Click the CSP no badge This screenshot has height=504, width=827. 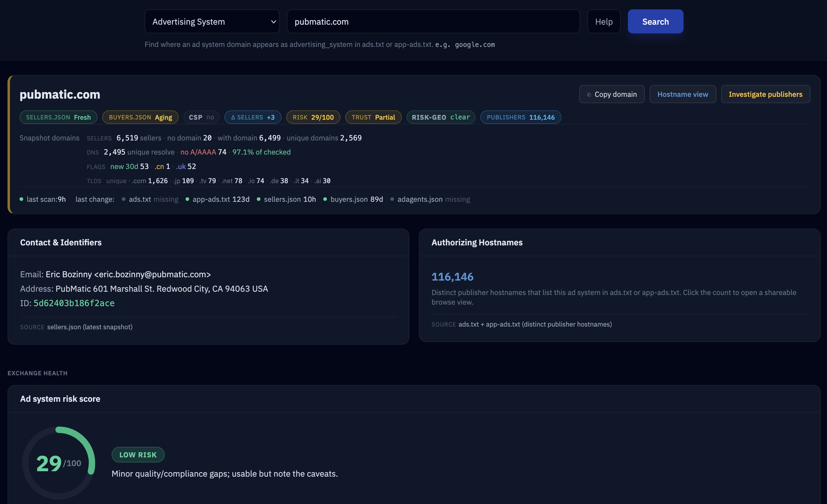point(201,117)
